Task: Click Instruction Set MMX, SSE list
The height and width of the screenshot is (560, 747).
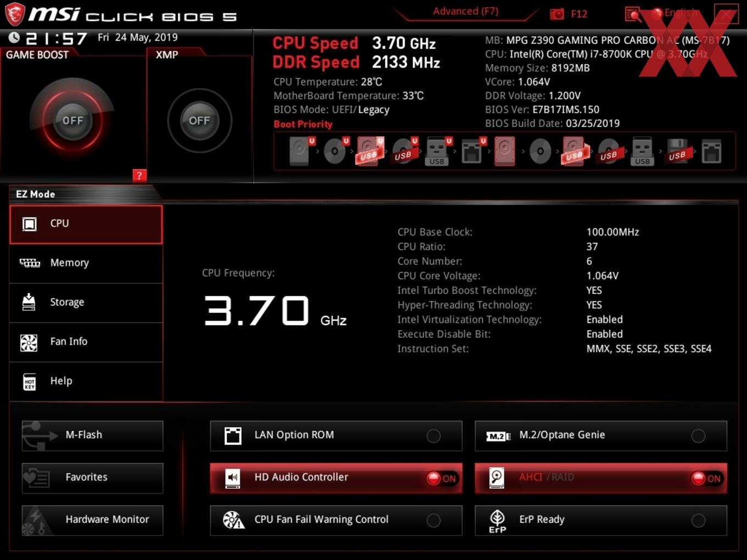Action: pyautogui.click(x=649, y=349)
